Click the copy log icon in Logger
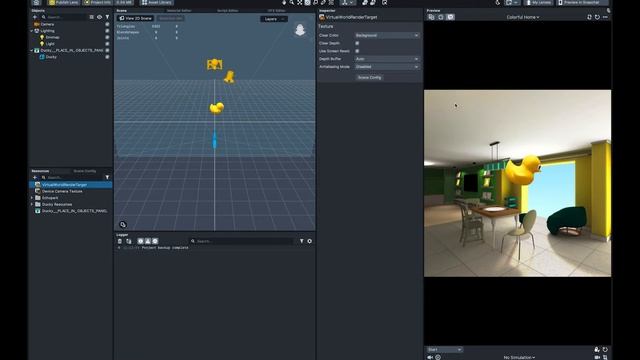 (x=129, y=241)
